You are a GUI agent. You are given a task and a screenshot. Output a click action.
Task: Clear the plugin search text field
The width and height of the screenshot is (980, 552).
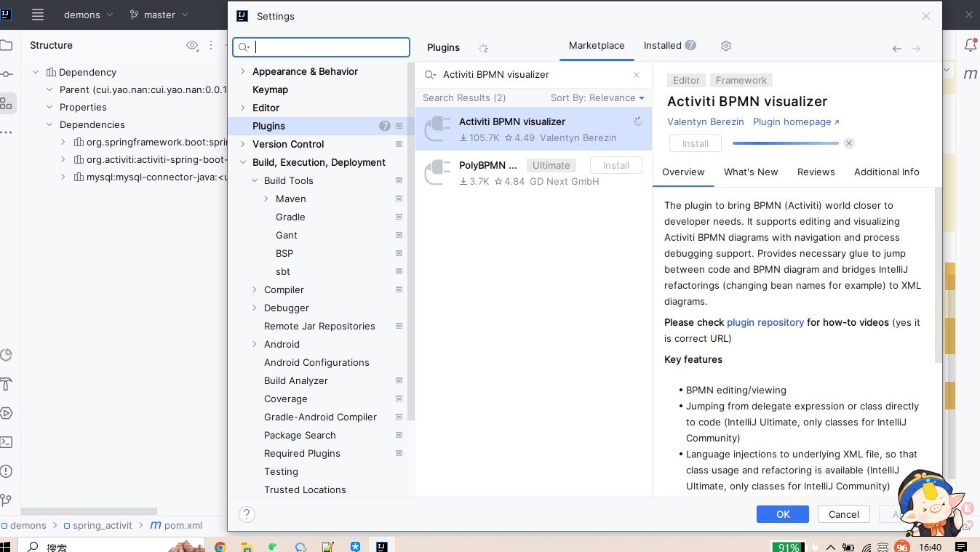click(x=637, y=75)
